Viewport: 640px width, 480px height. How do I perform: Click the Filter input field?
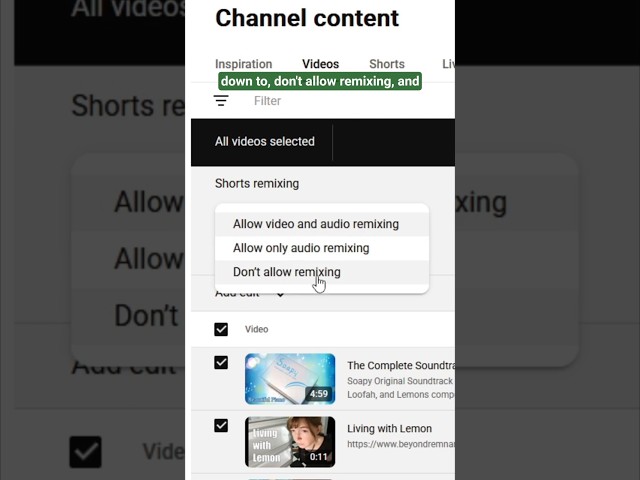[267, 101]
